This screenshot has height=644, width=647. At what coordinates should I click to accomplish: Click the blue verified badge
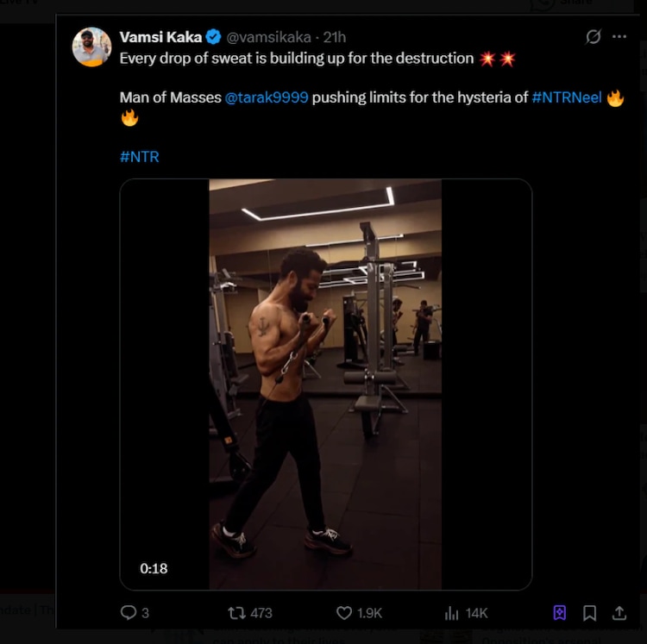pos(214,37)
